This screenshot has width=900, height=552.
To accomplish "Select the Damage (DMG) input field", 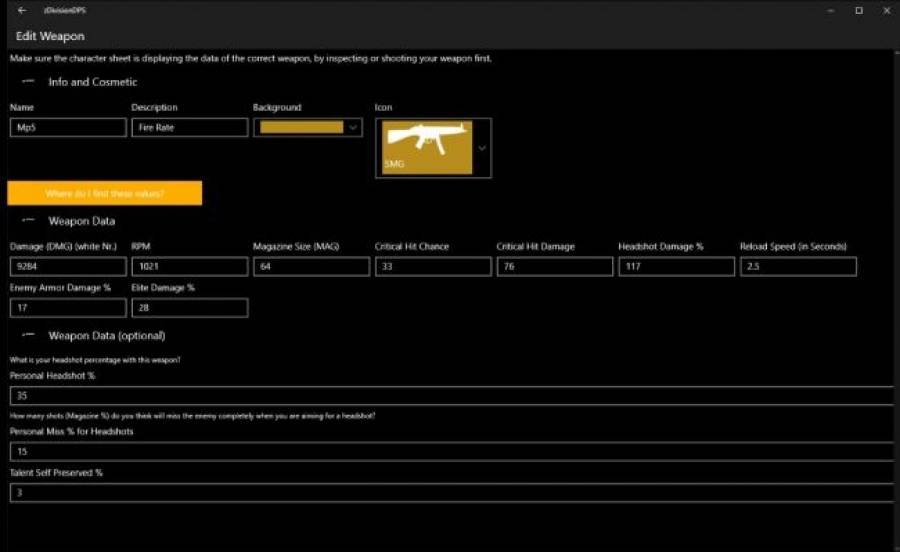I will 68,267.
